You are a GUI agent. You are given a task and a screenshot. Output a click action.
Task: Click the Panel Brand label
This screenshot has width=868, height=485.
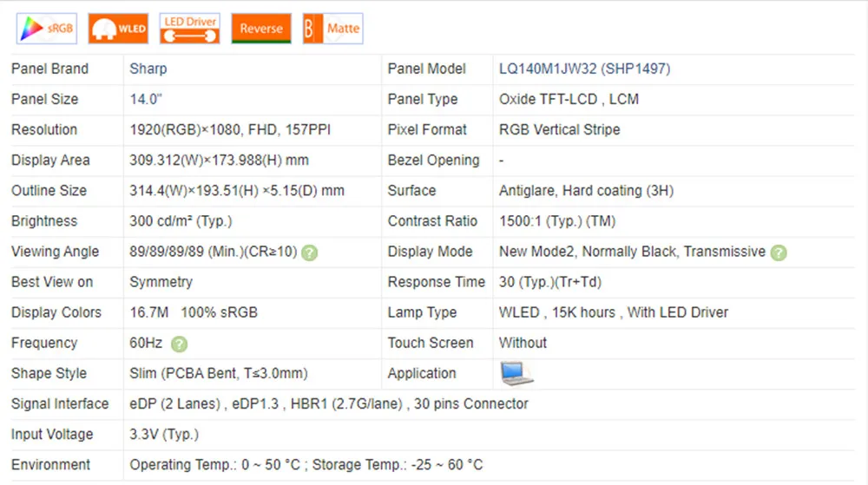coord(49,69)
